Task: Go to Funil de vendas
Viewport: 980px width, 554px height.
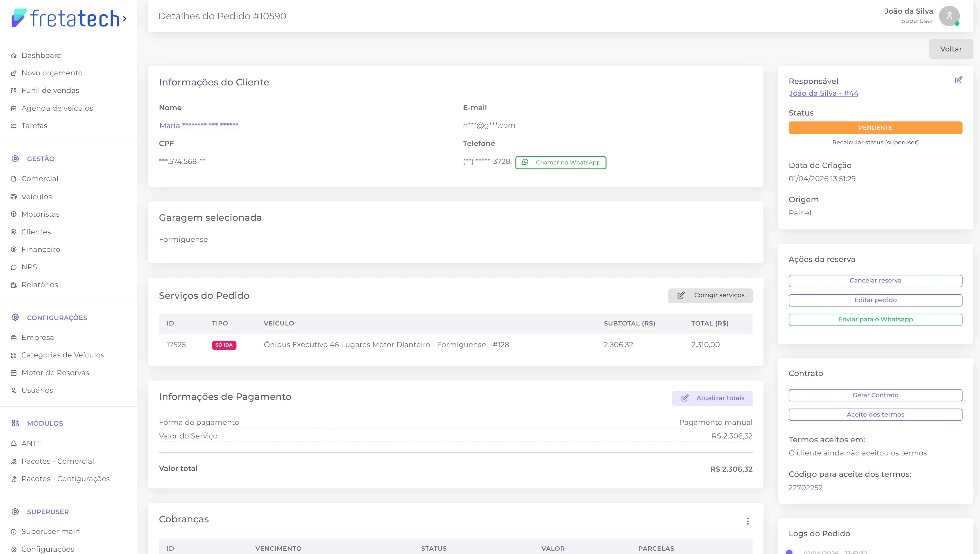Action: click(x=50, y=91)
